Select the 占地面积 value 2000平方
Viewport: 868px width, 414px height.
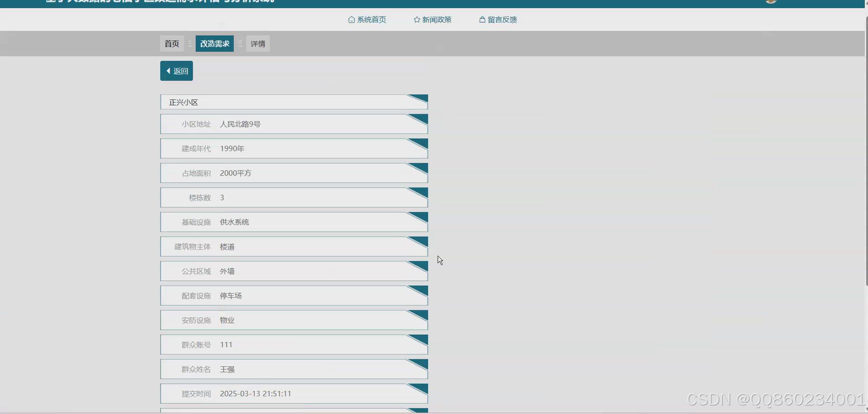[236, 173]
